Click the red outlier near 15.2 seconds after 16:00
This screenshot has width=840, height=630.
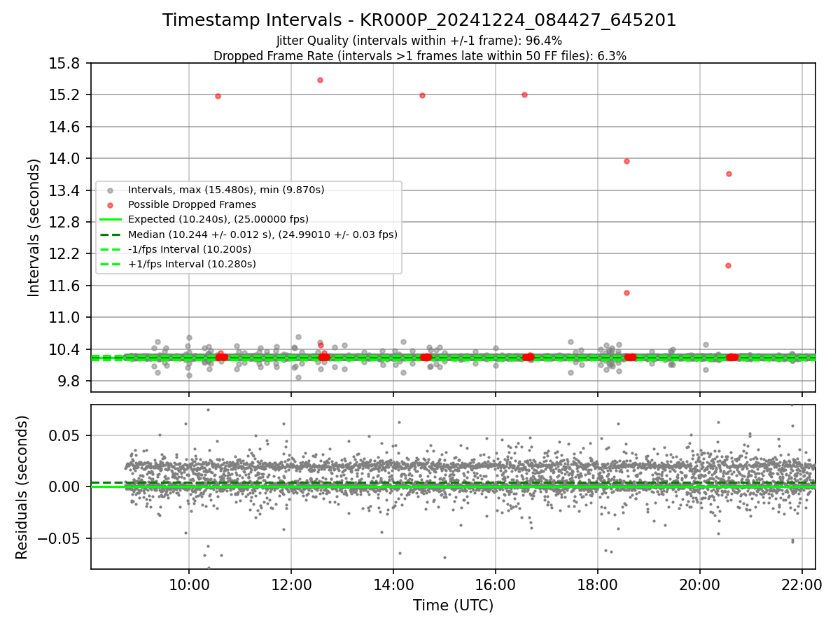click(524, 94)
